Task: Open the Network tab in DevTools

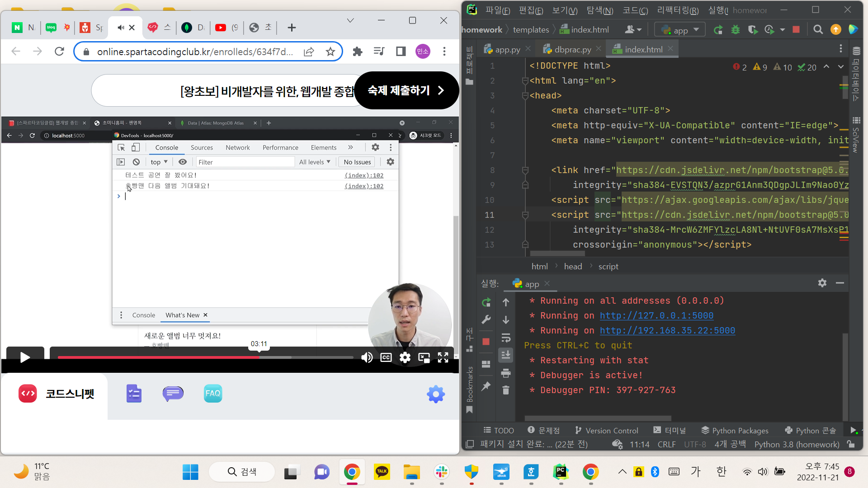Action: (238, 147)
